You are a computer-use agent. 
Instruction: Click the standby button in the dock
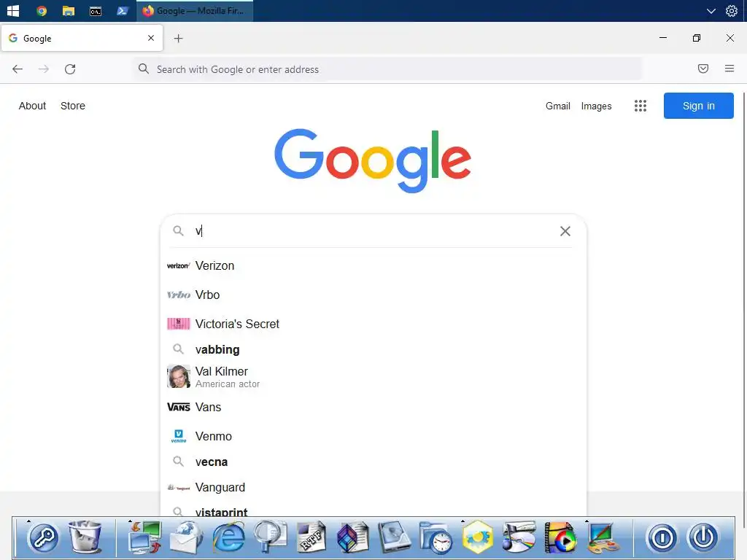click(x=662, y=537)
